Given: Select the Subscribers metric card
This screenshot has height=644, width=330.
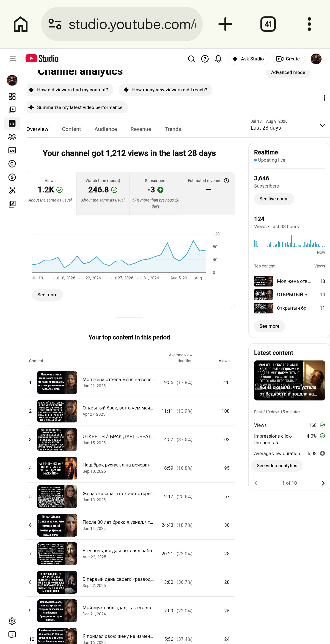Looking at the screenshot, I should point(156,194).
